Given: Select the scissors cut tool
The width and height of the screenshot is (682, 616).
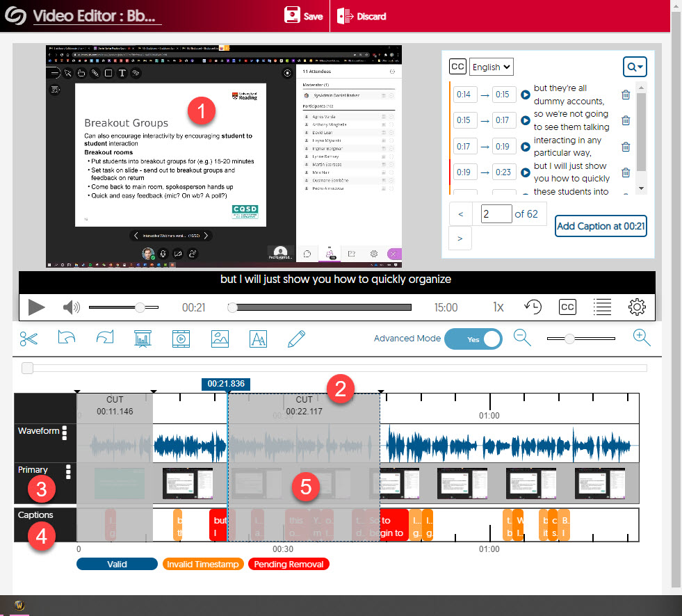Looking at the screenshot, I should (29, 339).
